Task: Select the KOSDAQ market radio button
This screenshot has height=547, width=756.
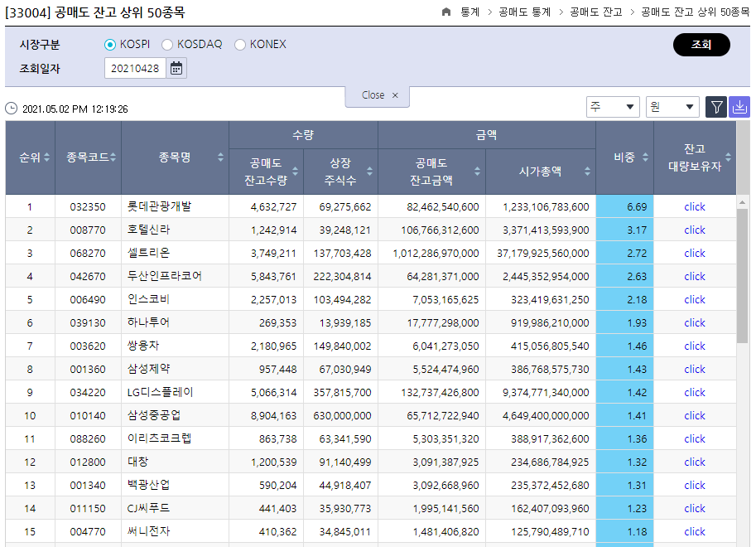Action: [x=167, y=45]
